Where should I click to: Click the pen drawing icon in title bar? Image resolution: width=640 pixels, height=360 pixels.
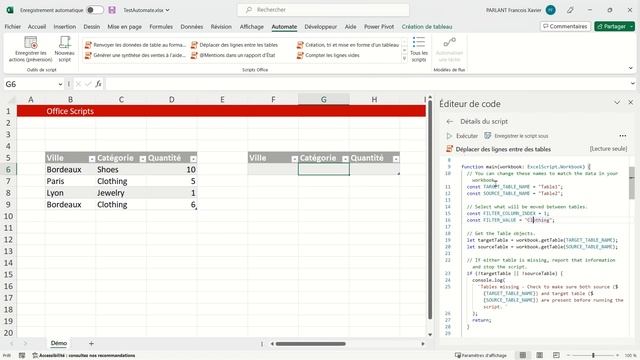click(570, 10)
